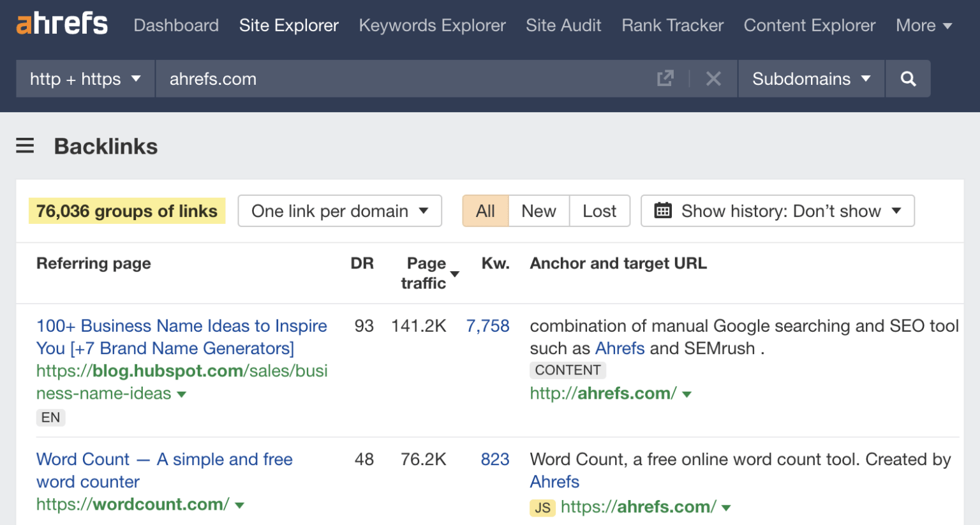This screenshot has height=525, width=980.
Task: Open the Backlinks sidebar hamburger menu
Action: [x=24, y=145]
